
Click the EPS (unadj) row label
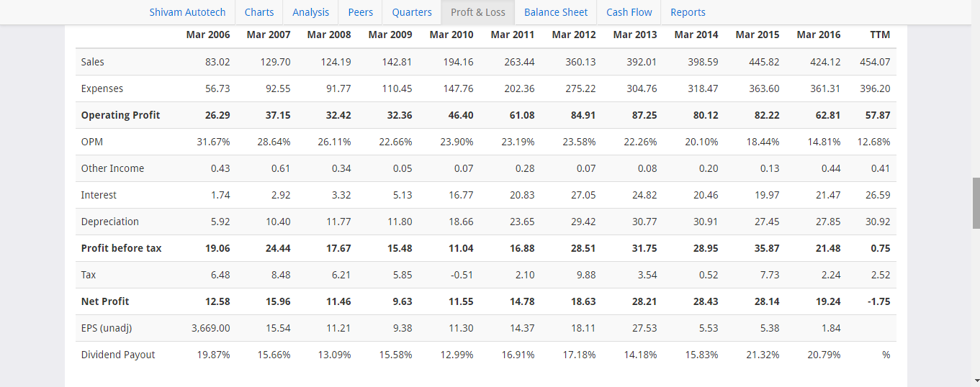tap(107, 328)
